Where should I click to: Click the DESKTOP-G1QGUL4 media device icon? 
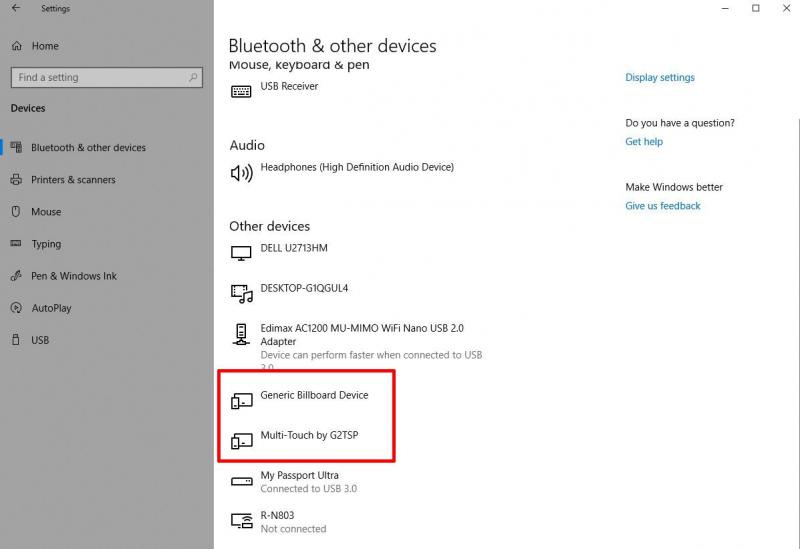click(241, 293)
